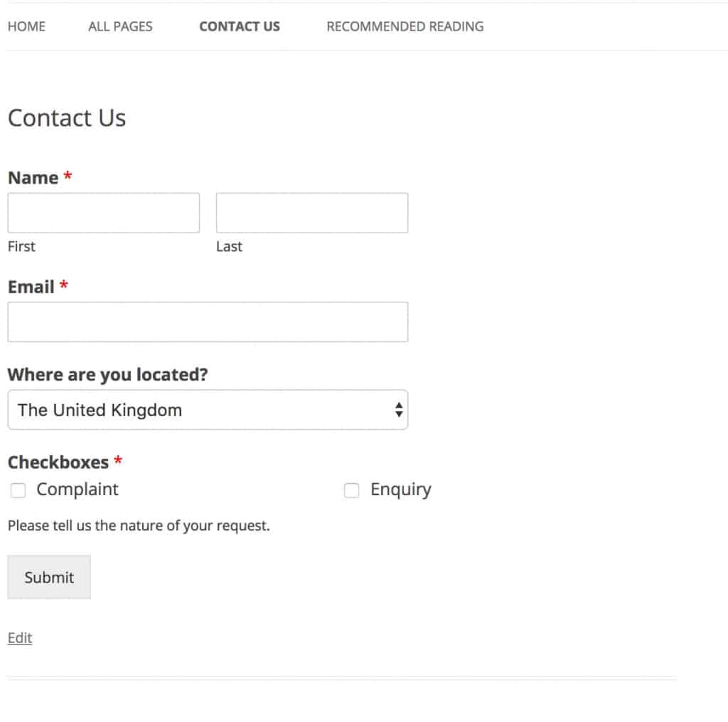The width and height of the screenshot is (728, 722).
Task: Click the up-down arrows on location select
Action: tap(399, 410)
